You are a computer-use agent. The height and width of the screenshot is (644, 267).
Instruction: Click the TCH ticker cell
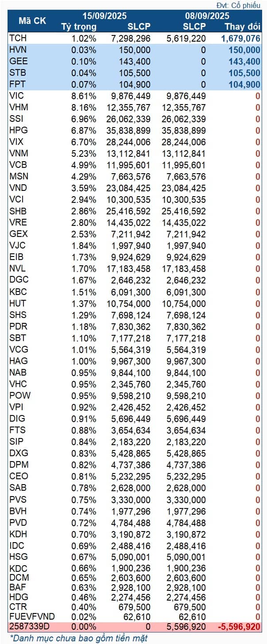[18, 38]
